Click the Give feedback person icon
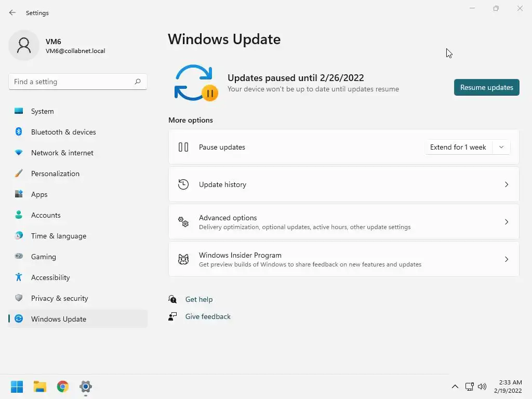Viewport: 532px width, 399px height. coord(172,316)
